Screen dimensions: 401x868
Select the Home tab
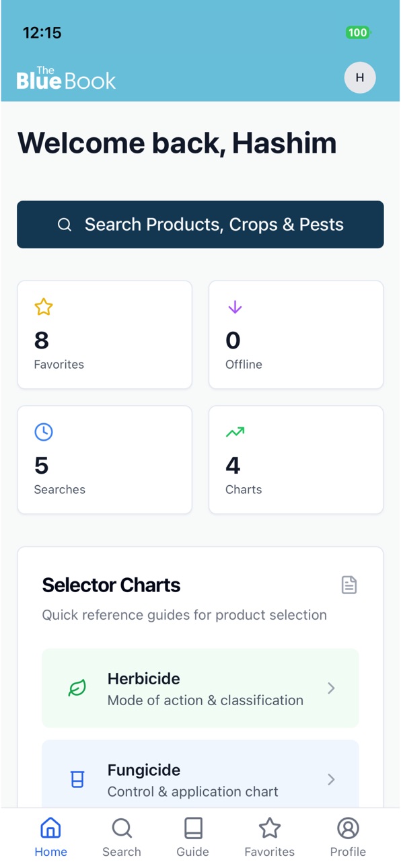pyautogui.click(x=51, y=838)
